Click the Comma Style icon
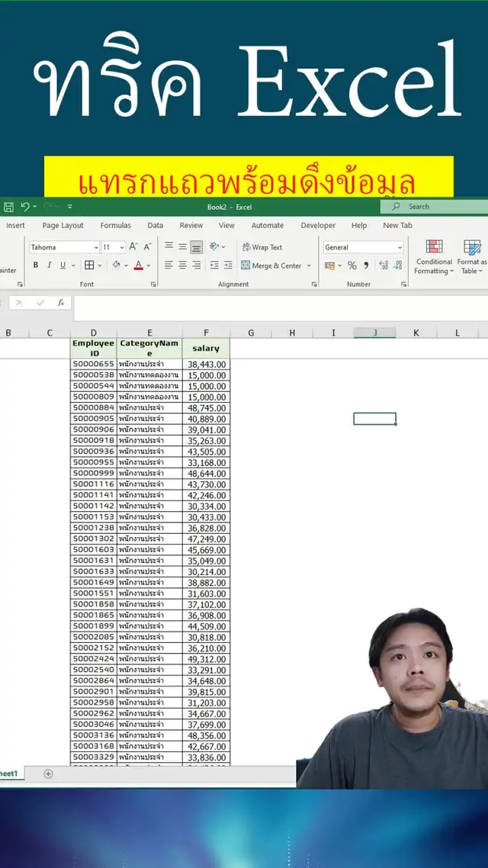 tap(366, 265)
